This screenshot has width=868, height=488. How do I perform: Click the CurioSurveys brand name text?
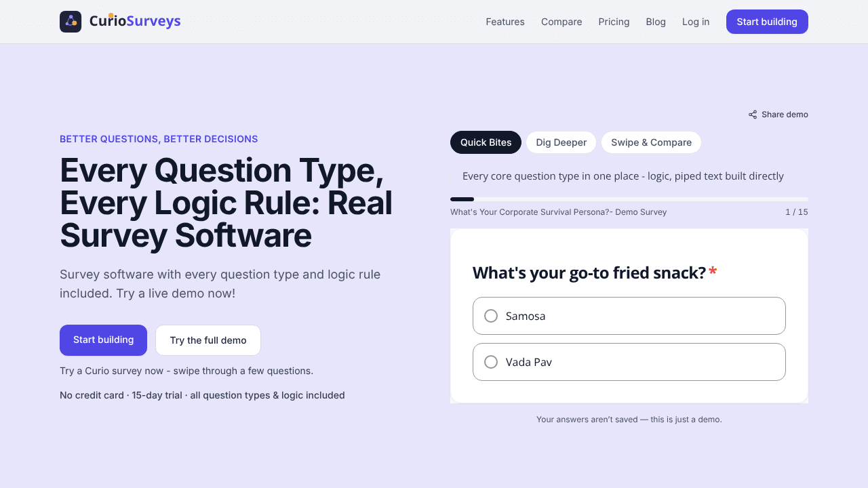[135, 22]
